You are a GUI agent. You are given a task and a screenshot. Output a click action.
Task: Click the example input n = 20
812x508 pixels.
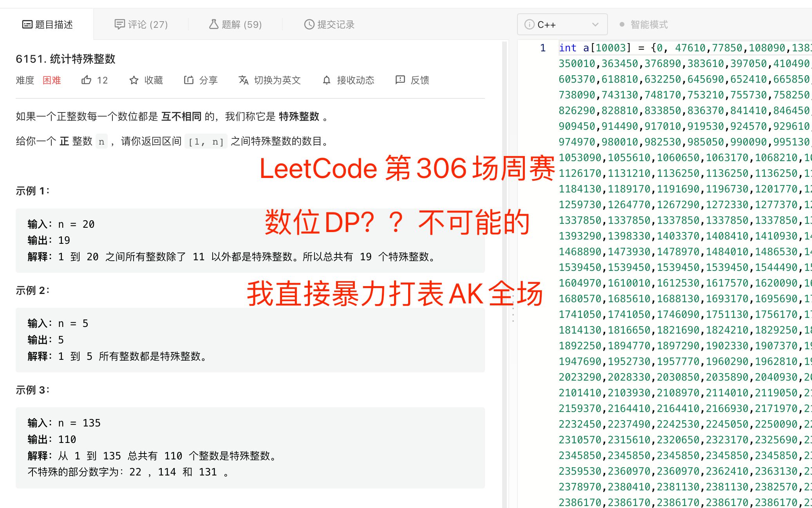(61, 224)
